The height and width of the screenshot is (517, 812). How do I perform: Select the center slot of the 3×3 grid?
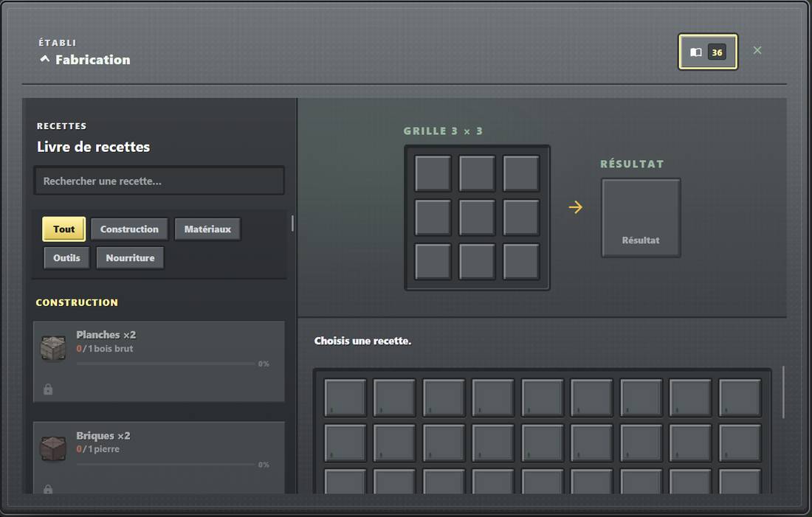[477, 218]
